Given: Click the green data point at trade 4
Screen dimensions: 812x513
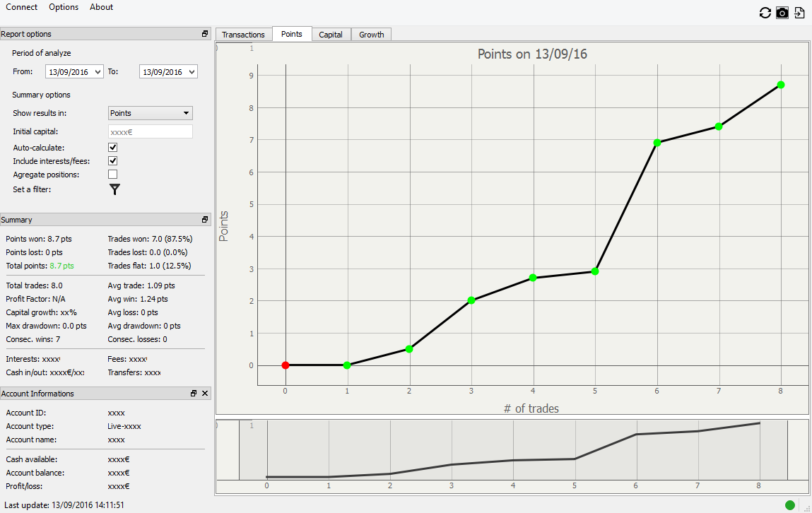Looking at the screenshot, I should [533, 278].
